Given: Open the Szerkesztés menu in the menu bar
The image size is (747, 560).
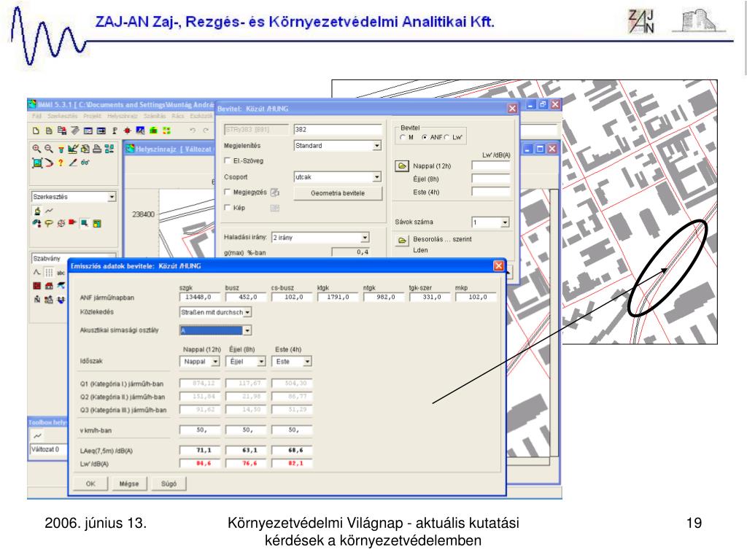Looking at the screenshot, I should 62,116.
